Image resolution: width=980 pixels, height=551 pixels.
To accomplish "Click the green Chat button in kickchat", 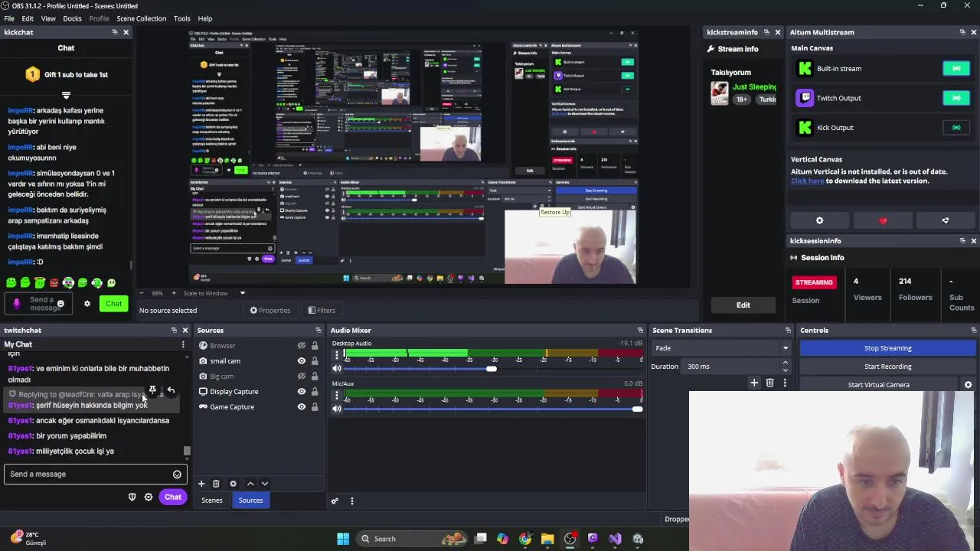I will (113, 304).
